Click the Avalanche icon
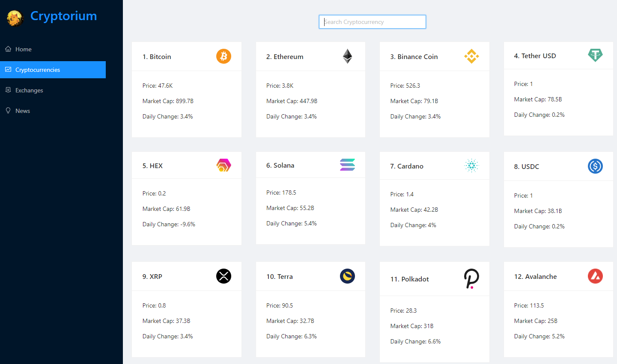This screenshot has height=364, width=617. [595, 276]
